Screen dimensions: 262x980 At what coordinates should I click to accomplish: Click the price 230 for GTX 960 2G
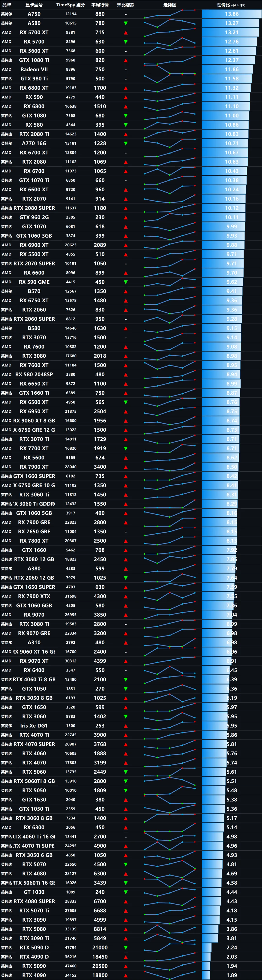coord(100,217)
